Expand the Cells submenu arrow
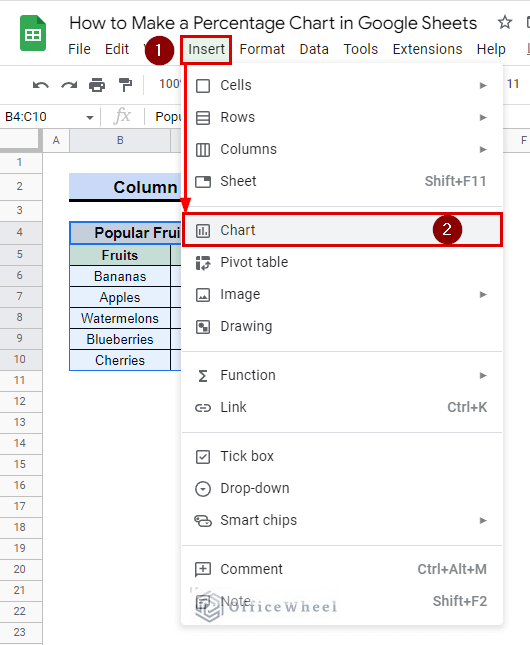530x645 pixels. (483, 86)
